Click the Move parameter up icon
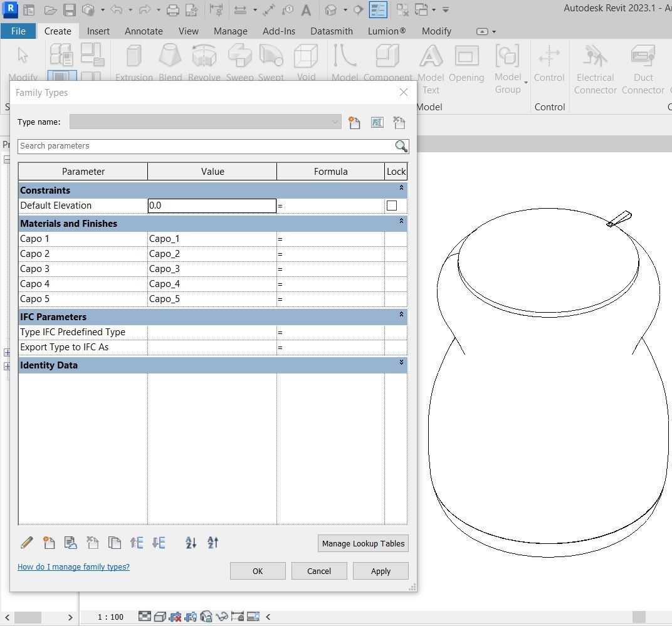This screenshot has height=626, width=672. pos(136,543)
